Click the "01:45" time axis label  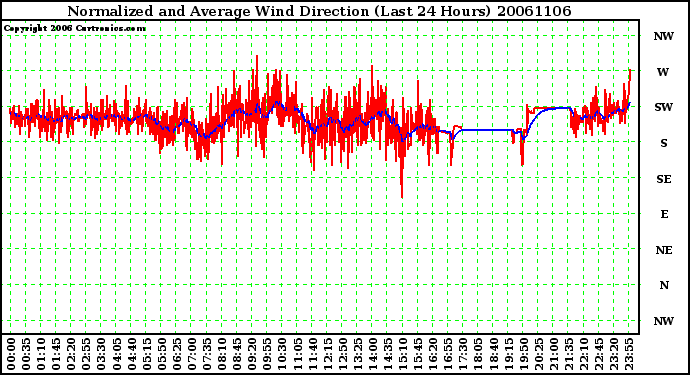tap(56, 354)
